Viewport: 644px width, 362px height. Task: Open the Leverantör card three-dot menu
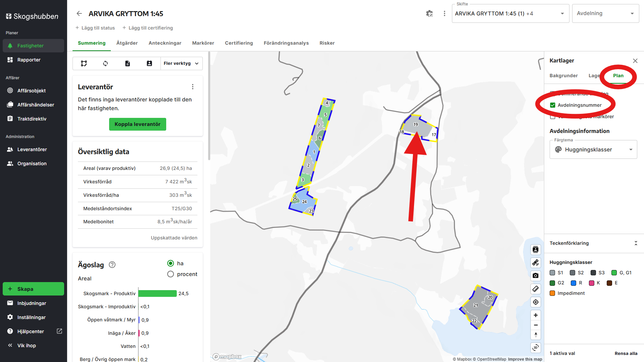(193, 87)
